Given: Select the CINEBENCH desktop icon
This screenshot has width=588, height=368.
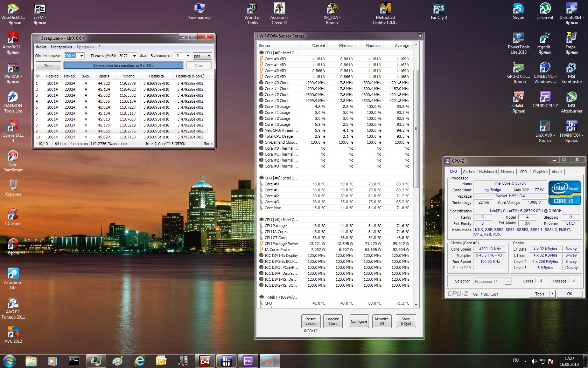Looking at the screenshot, I should tap(545, 73).
